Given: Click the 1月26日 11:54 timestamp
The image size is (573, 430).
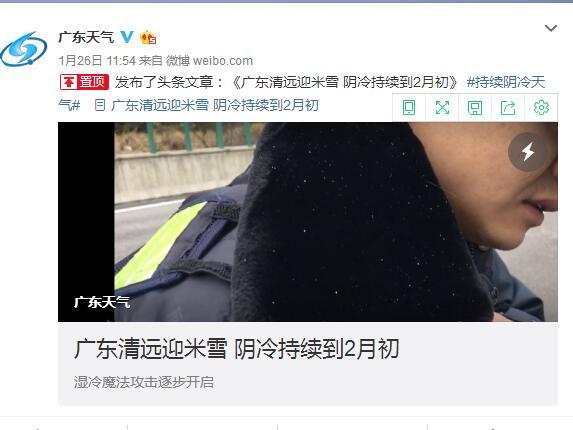Looking at the screenshot, I should tap(97, 60).
